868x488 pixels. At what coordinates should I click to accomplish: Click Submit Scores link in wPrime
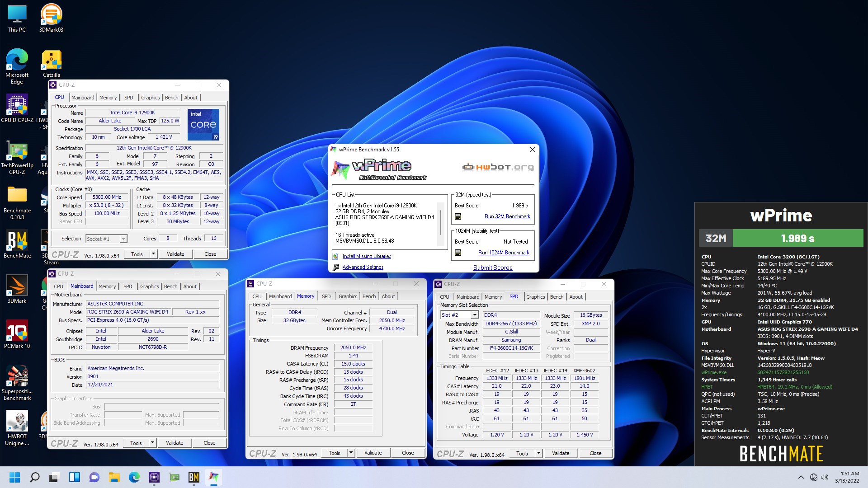pyautogui.click(x=493, y=267)
